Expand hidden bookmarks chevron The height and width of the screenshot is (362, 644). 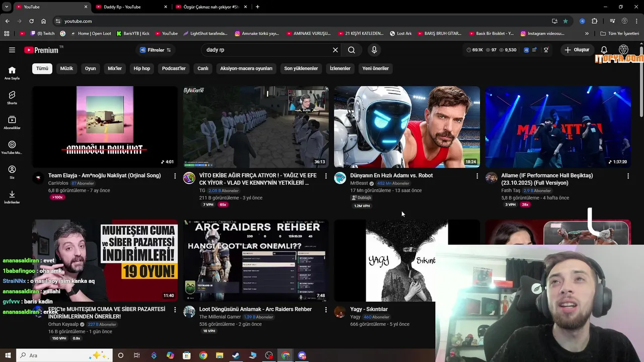click(x=587, y=34)
